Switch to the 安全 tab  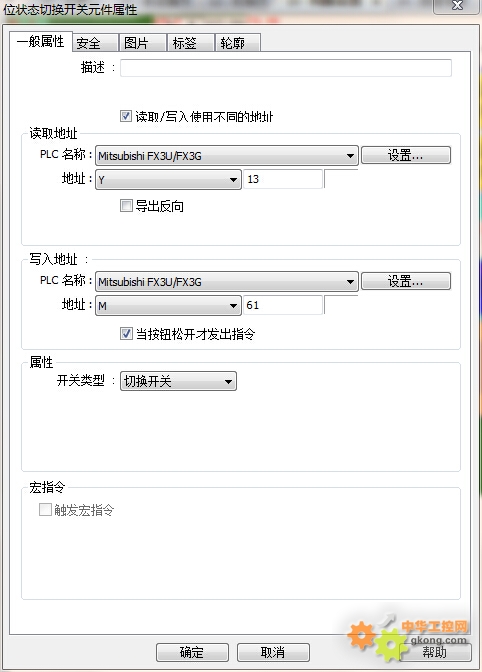(95, 43)
